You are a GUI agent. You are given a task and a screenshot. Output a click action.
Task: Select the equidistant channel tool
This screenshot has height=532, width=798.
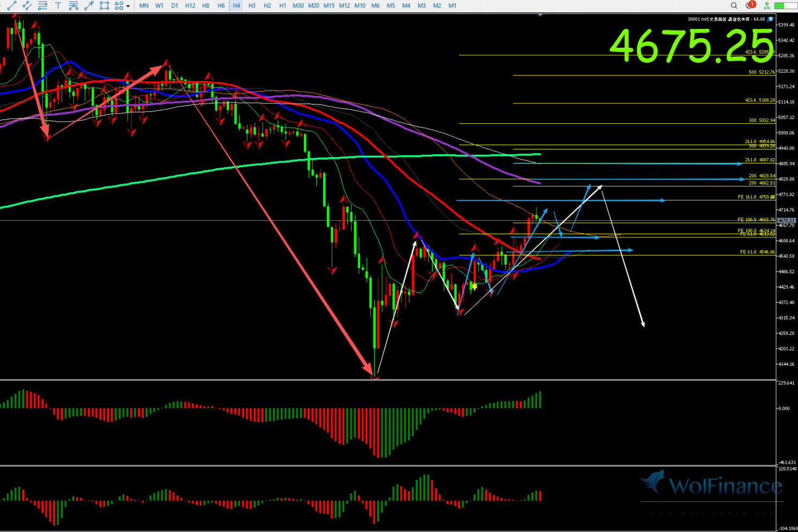[x=27, y=5]
